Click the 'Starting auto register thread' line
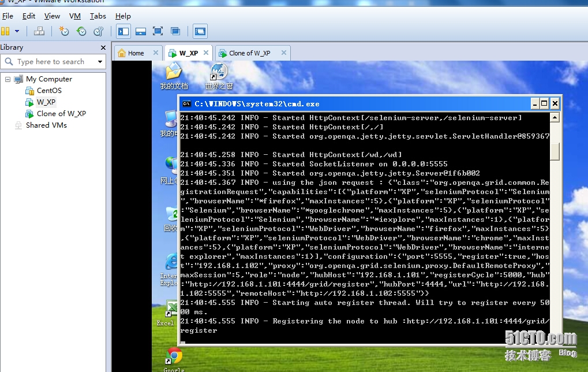Screen dimensions: 588x372 click(x=365, y=307)
